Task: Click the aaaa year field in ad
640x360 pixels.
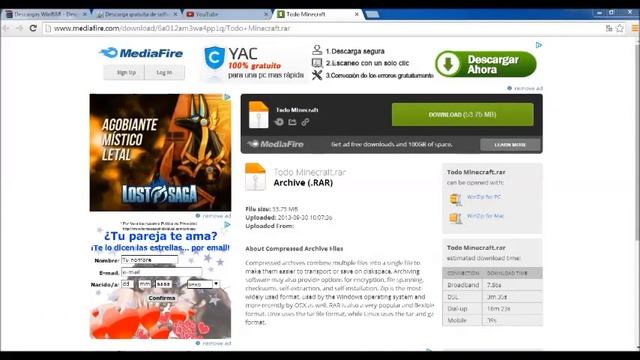Action: pos(164,284)
